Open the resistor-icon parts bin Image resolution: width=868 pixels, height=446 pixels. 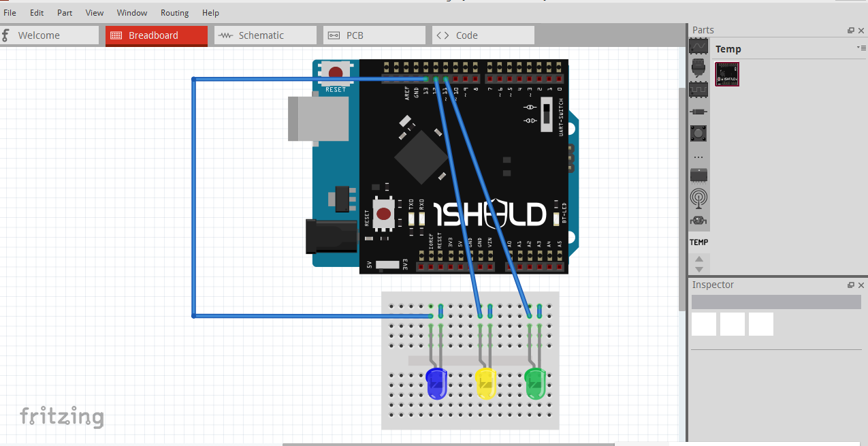pos(698,111)
